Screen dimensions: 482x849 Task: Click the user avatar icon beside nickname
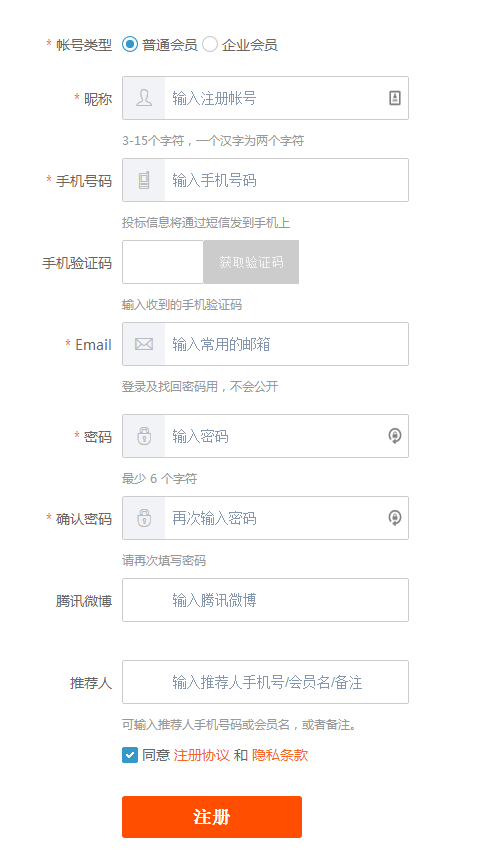pyautogui.click(x=144, y=98)
